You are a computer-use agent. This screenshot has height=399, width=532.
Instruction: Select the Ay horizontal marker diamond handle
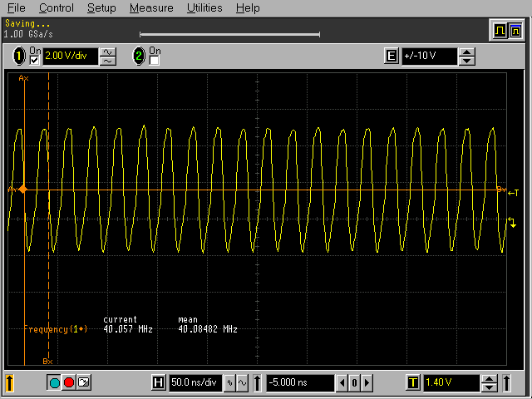pos(23,189)
